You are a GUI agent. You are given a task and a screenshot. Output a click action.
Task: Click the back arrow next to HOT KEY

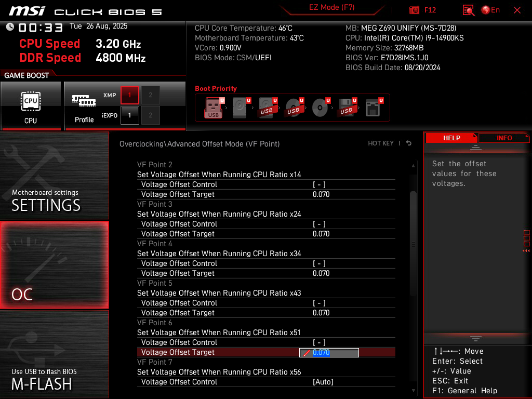click(409, 143)
